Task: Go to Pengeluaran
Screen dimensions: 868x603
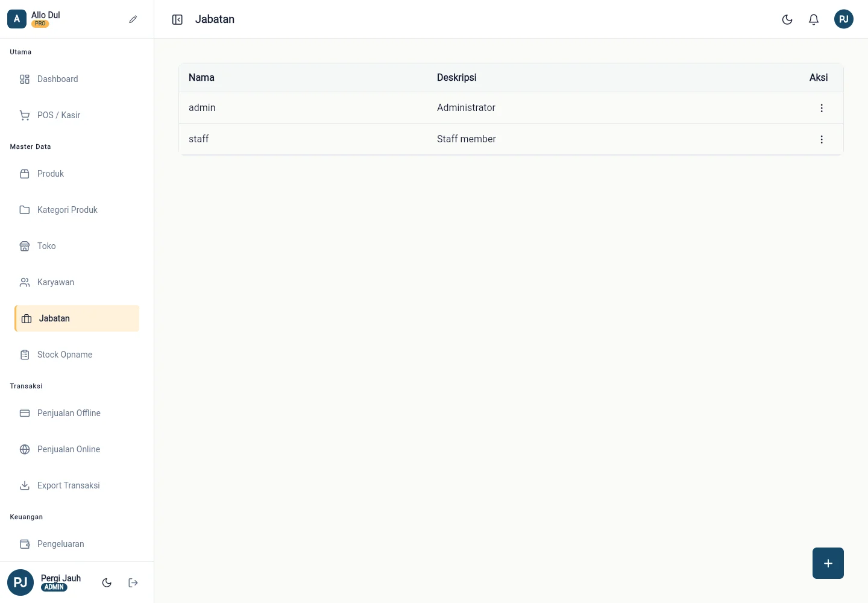Action: [x=77, y=544]
